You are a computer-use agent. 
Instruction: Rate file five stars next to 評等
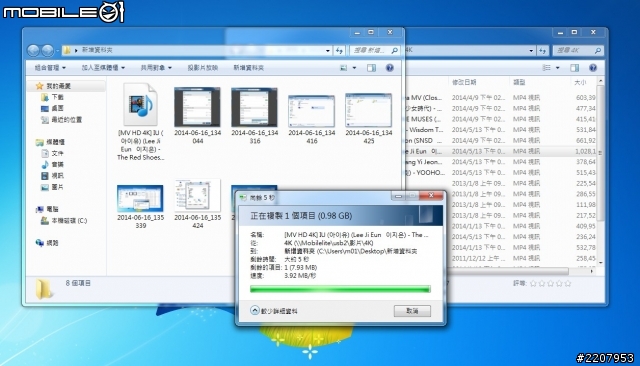pyautogui.click(x=568, y=283)
